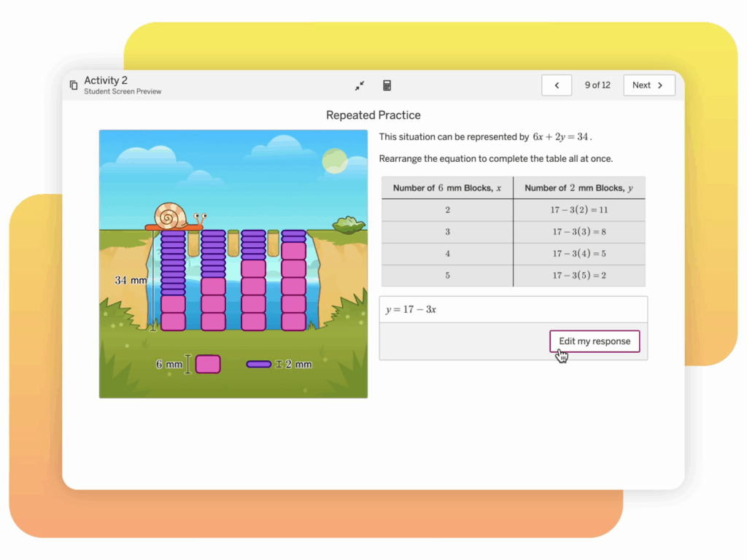
Task: Click the Activity 2 title
Action: tap(106, 80)
